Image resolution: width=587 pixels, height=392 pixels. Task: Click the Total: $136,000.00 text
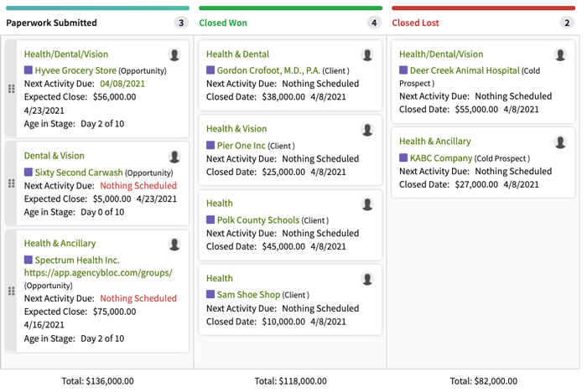point(98,381)
